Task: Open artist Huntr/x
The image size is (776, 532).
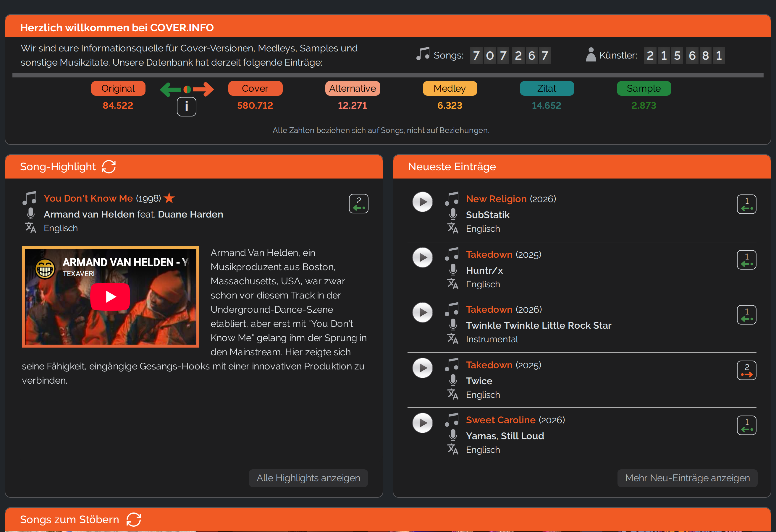Action: [x=484, y=270]
